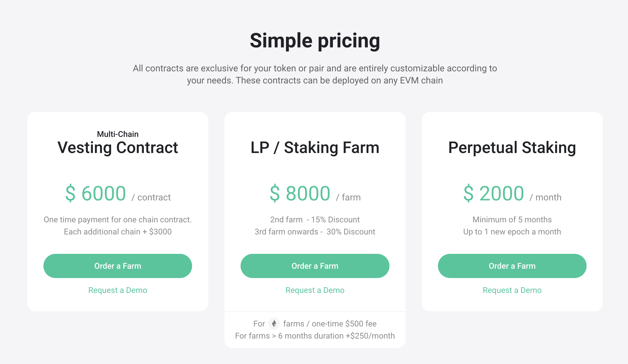Click the 'Minimum of 5 months' text
The image size is (628, 364).
click(x=512, y=220)
